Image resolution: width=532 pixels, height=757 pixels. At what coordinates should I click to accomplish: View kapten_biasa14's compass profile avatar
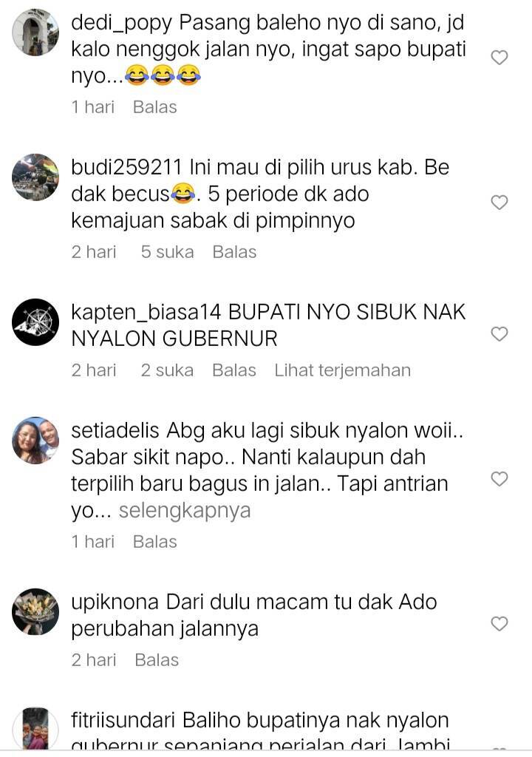click(x=35, y=322)
